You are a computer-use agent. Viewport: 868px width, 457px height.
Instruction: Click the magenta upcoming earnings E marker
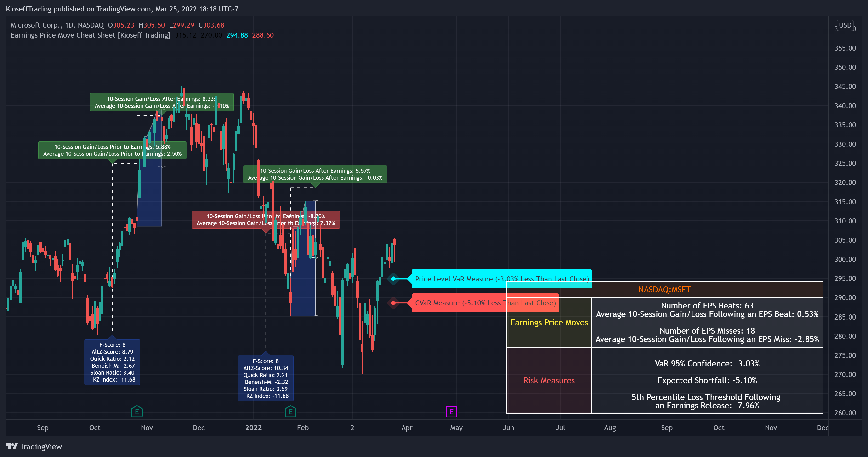point(452,411)
